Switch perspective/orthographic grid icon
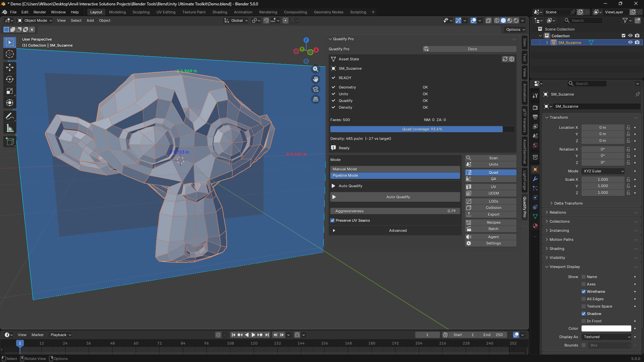The width and height of the screenshot is (644, 362). [x=316, y=99]
